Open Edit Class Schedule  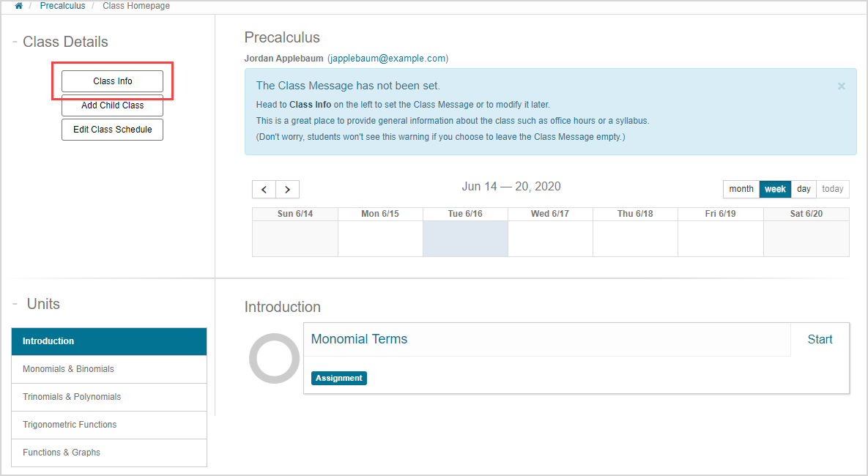click(x=112, y=130)
